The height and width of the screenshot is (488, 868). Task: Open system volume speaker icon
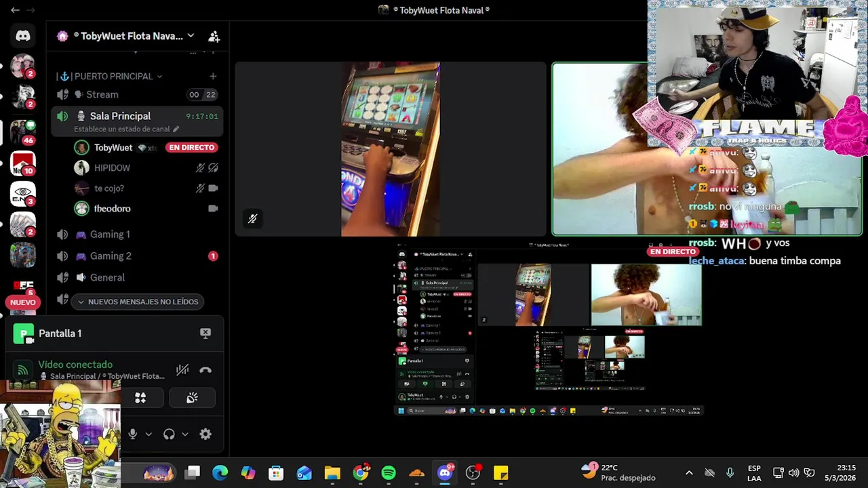(793, 472)
